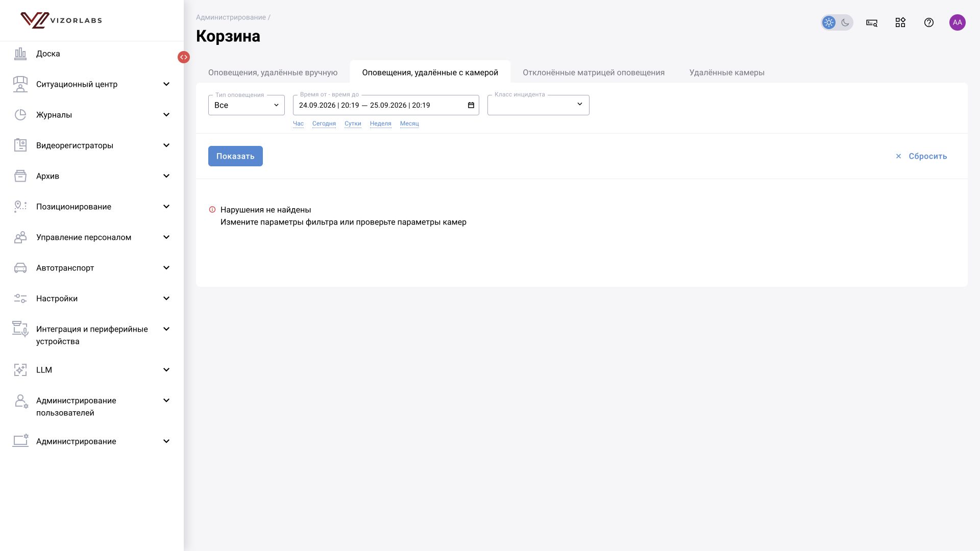Image resolution: width=980 pixels, height=551 pixels.
Task: Expand the Автотранспорт menu chevron
Action: coord(166,268)
